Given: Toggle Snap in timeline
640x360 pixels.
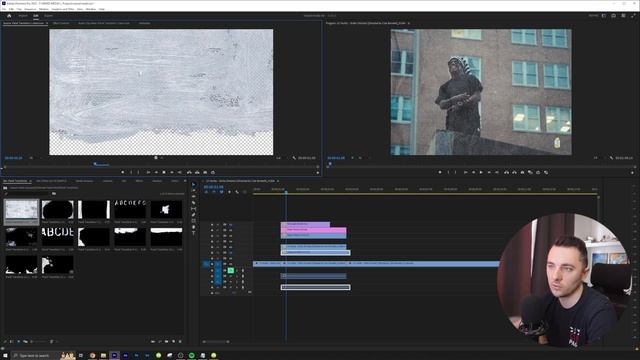Looking at the screenshot, I should pyautogui.click(x=214, y=192).
